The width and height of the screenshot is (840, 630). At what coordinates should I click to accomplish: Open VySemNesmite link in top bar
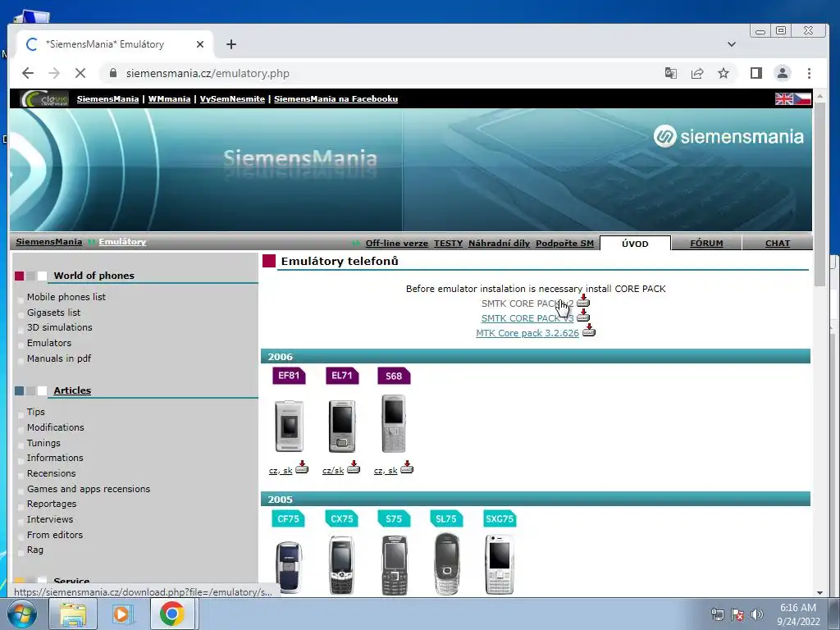(232, 99)
